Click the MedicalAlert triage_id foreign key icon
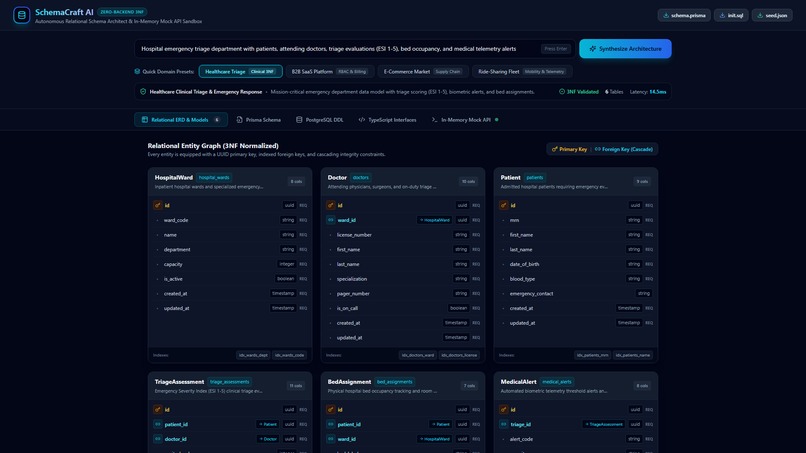Screen dimensions: 806x453 [x=504, y=424]
